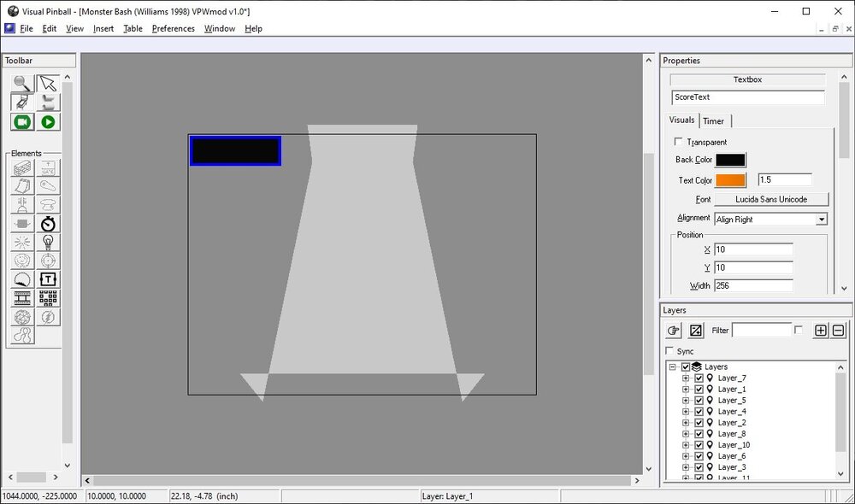
Task: Collapse all layers with the minus button
Action: coord(839,331)
